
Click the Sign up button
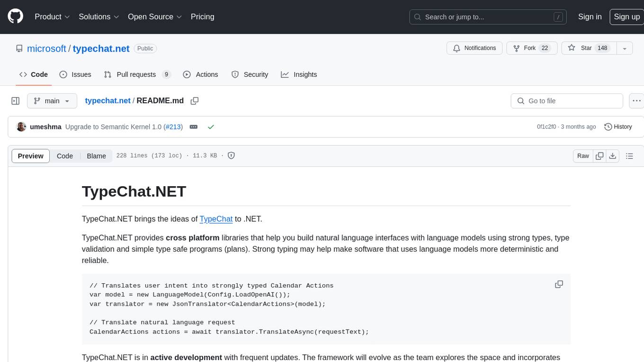[626, 17]
